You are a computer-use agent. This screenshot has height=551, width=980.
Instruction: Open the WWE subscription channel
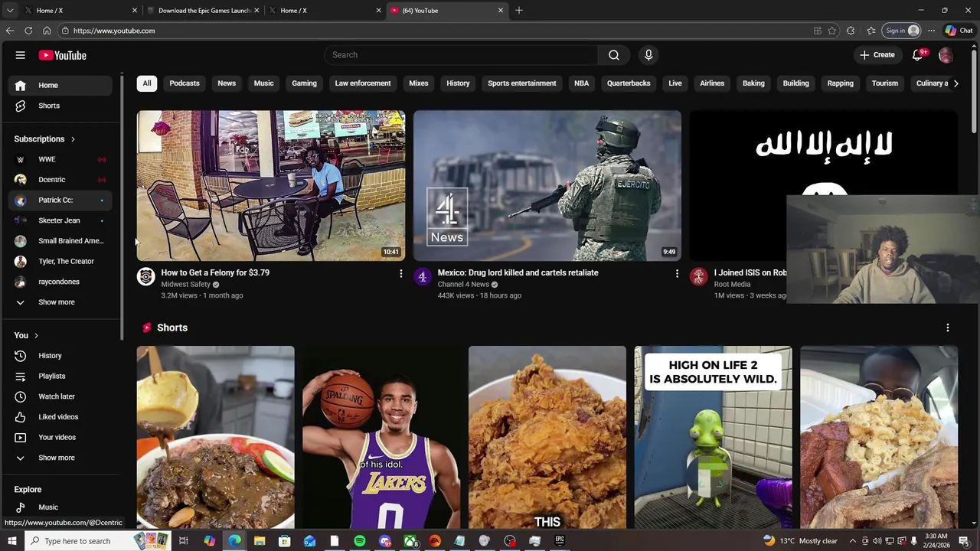click(x=61, y=159)
